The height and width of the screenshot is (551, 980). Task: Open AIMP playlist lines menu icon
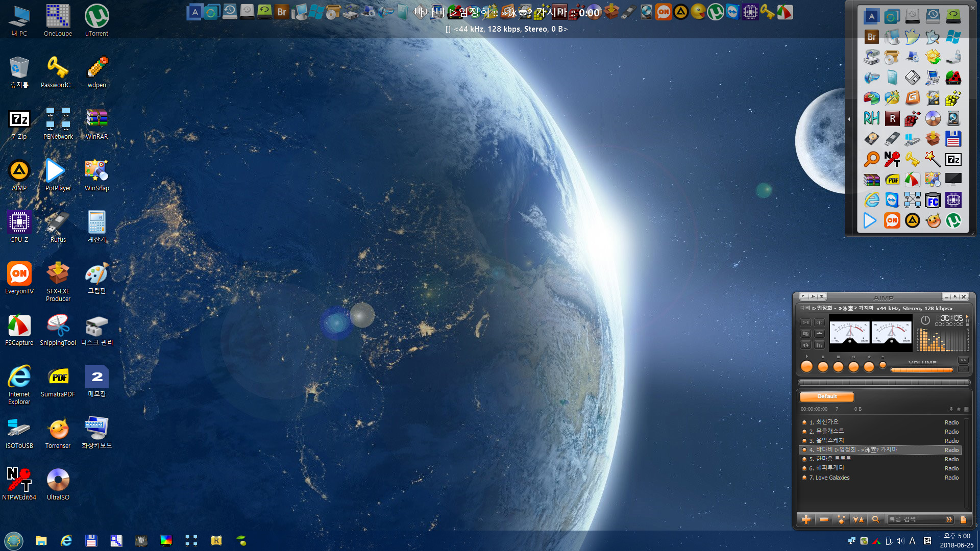point(966,409)
